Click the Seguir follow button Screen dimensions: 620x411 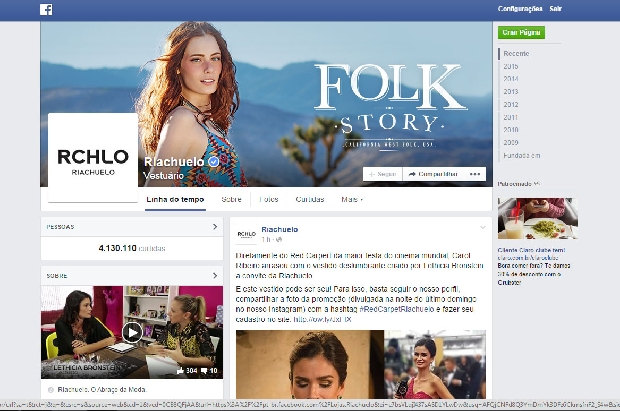pos(382,174)
